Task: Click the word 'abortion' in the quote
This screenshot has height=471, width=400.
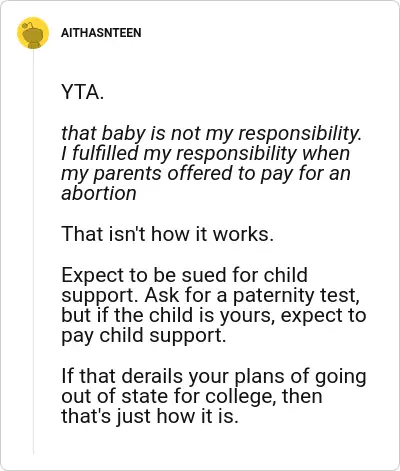Action: [x=99, y=193]
